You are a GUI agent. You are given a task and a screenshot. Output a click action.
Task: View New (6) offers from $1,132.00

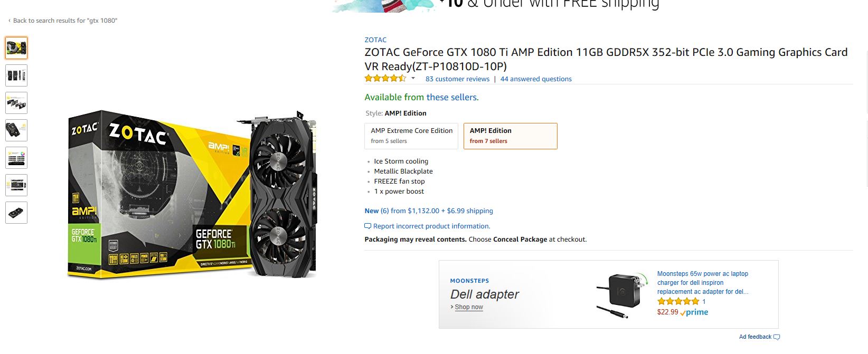(429, 211)
